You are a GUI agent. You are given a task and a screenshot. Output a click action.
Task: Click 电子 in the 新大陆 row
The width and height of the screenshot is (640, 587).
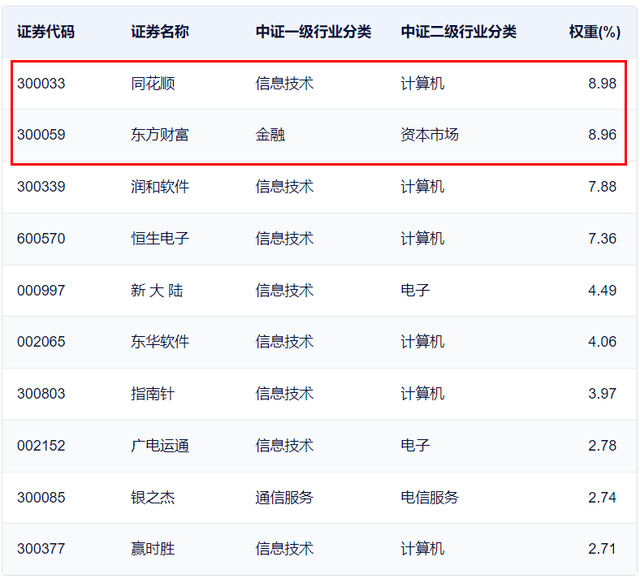415,291
